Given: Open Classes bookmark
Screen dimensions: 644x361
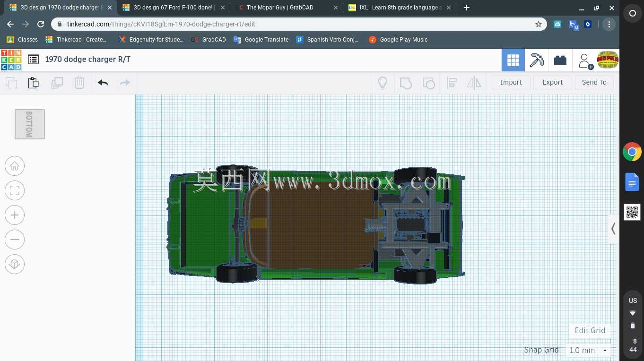Looking at the screenshot, I should click(22, 40).
